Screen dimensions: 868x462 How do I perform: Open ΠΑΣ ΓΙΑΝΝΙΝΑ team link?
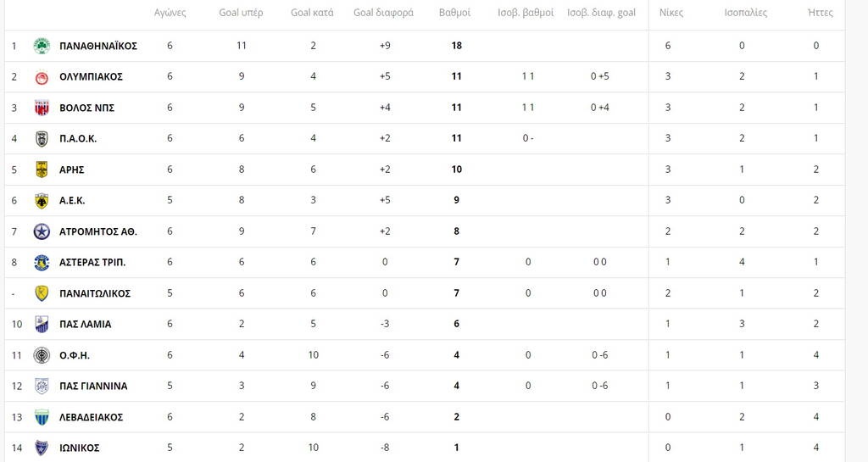click(x=93, y=386)
